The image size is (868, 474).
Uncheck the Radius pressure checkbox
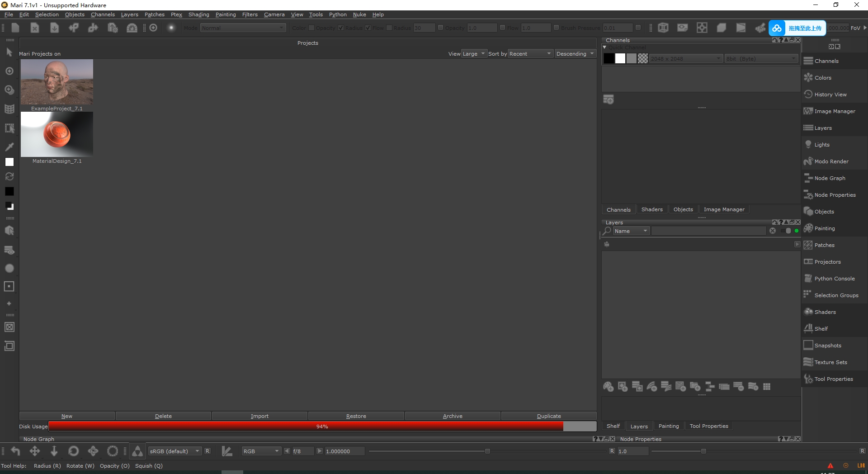341,28
